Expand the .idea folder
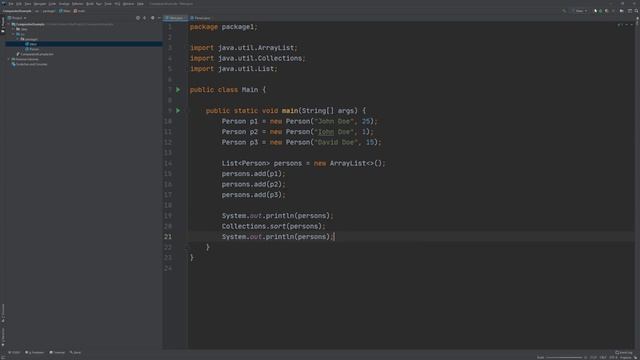 click(13, 29)
